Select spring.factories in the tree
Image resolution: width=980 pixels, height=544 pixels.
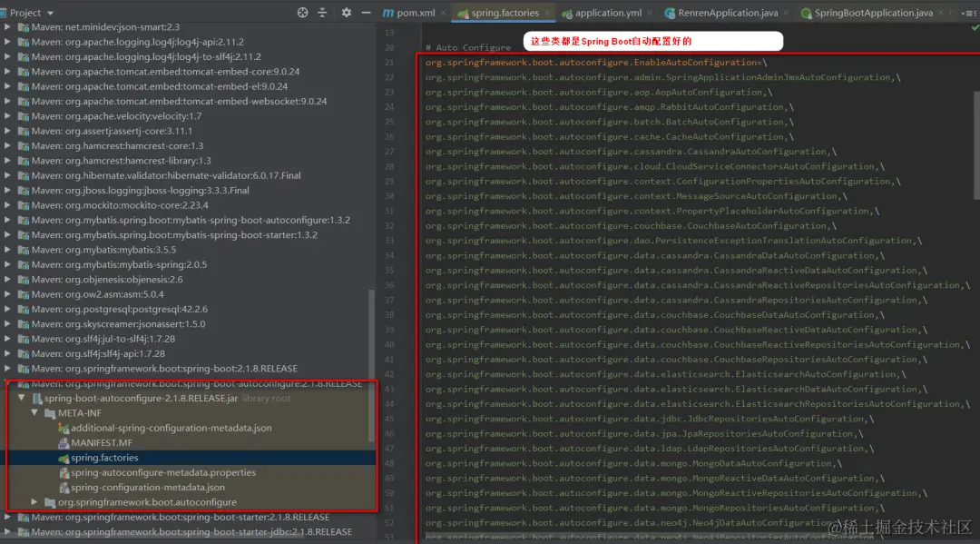click(x=103, y=458)
